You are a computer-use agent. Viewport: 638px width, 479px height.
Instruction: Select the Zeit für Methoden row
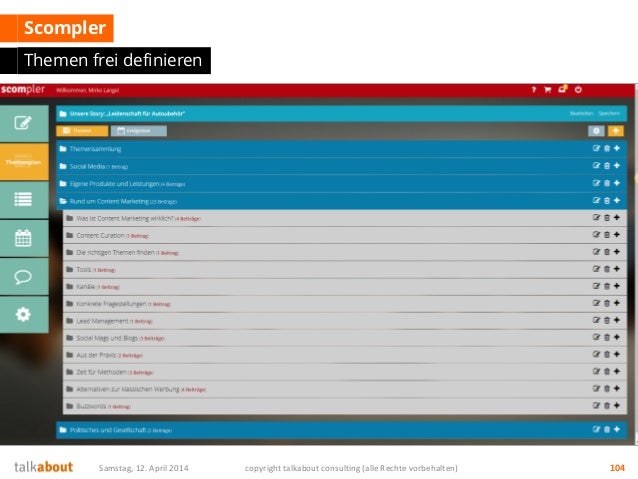(345, 372)
